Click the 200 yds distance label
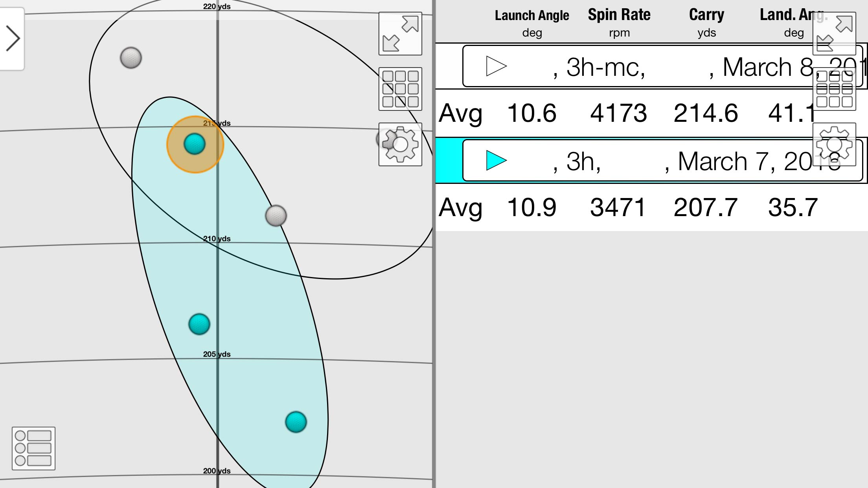 pos(217,471)
